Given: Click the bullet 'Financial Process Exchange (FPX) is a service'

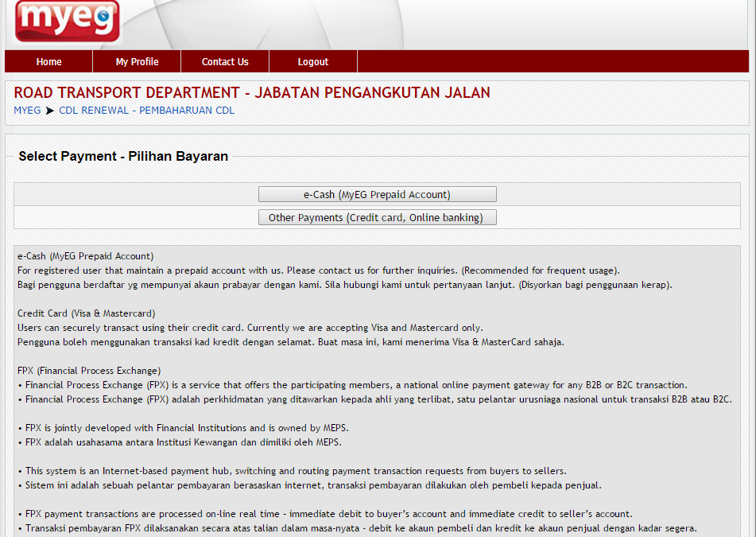Looking at the screenshot, I should [x=352, y=385].
